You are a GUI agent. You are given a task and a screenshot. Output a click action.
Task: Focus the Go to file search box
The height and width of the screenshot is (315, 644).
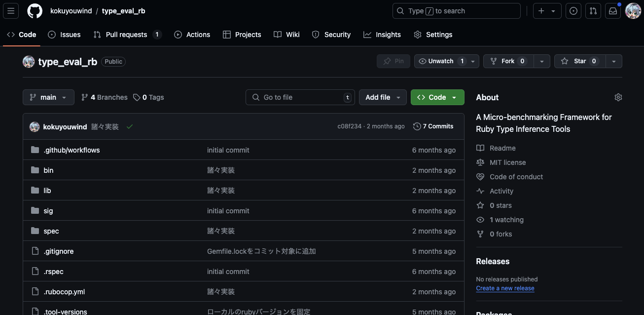click(300, 97)
